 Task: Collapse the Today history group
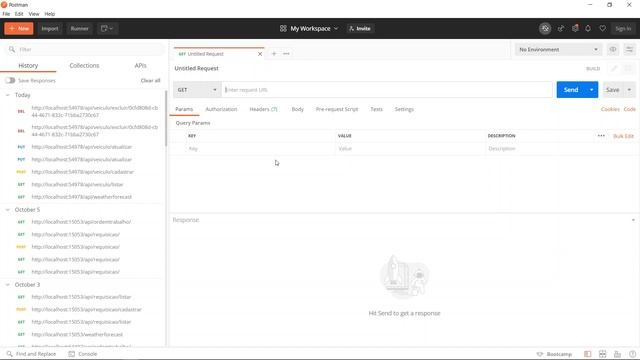point(7,95)
